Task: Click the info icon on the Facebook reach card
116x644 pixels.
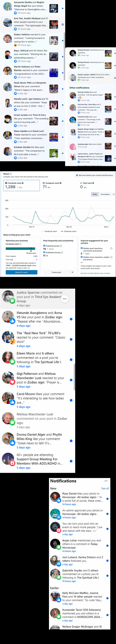Action: 23,183
